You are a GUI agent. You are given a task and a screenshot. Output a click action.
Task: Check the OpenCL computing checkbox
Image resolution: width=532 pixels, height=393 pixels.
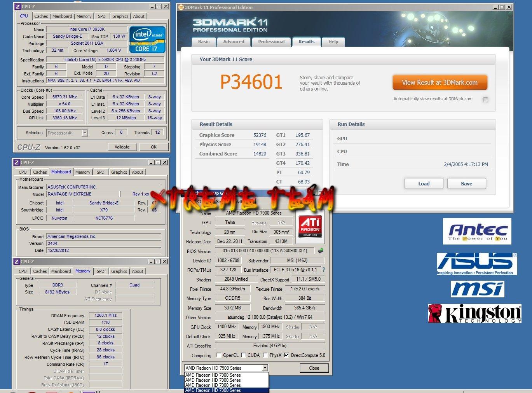click(x=219, y=355)
